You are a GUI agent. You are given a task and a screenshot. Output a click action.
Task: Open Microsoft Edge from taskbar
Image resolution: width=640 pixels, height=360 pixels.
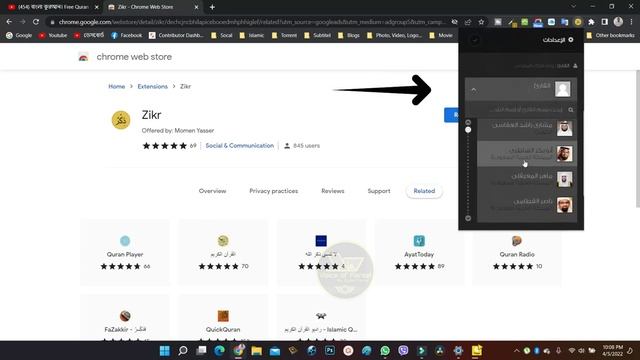[x=220, y=351]
